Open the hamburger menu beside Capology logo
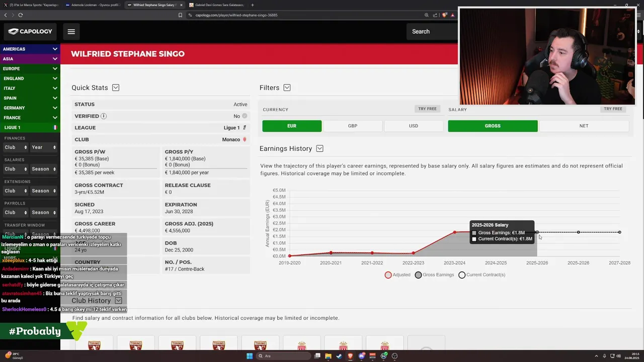The height and width of the screenshot is (362, 644). click(71, 32)
